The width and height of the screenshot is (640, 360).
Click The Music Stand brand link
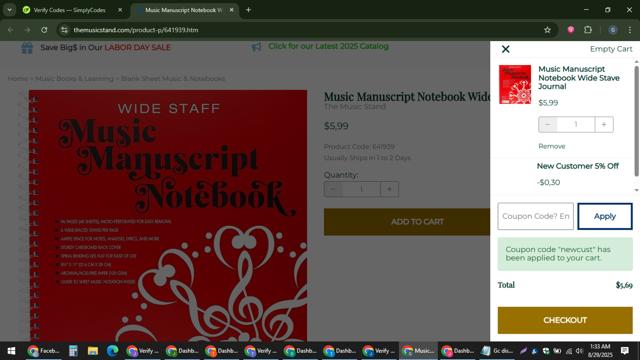[355, 107]
